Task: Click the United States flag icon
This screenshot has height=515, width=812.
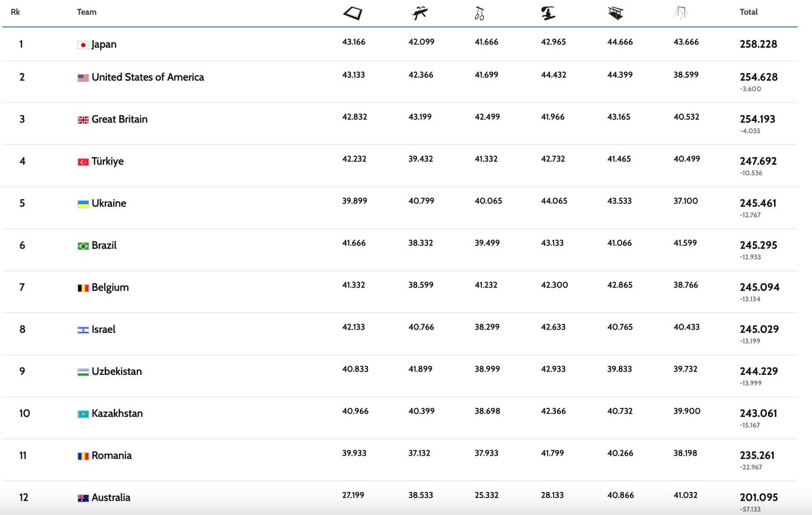Action: click(x=83, y=77)
